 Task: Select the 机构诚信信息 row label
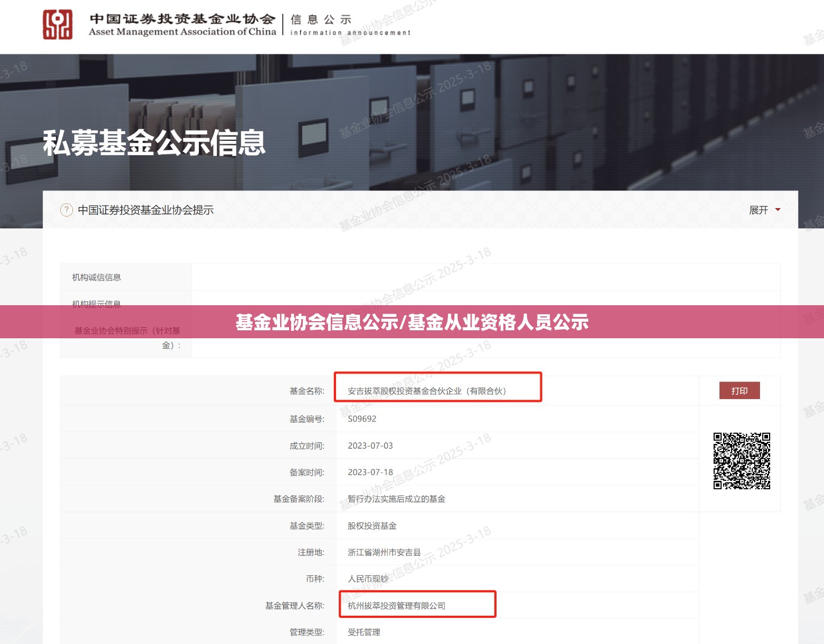[97, 277]
